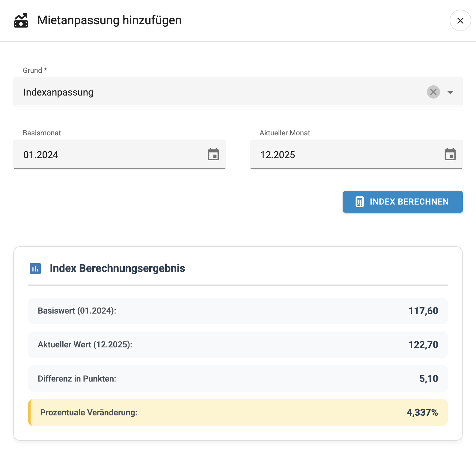476x463 pixels.
Task: Click the Aktueller Monat field label
Action: click(x=285, y=133)
